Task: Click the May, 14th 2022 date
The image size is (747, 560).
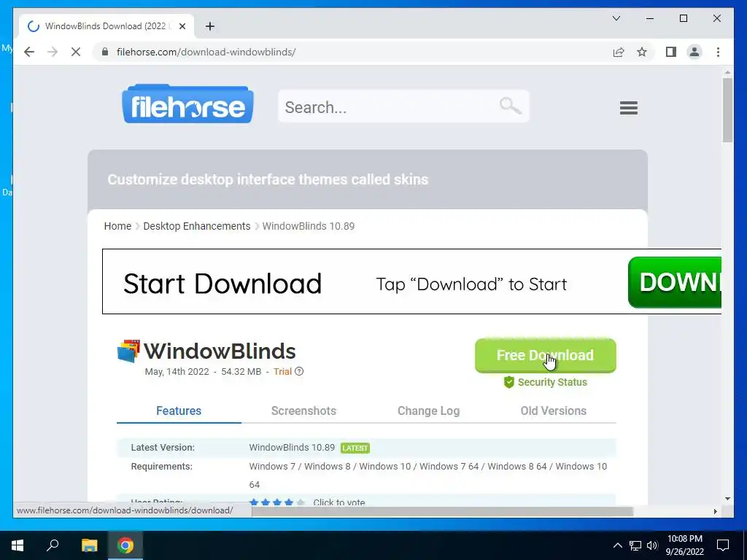Action: 177,372
